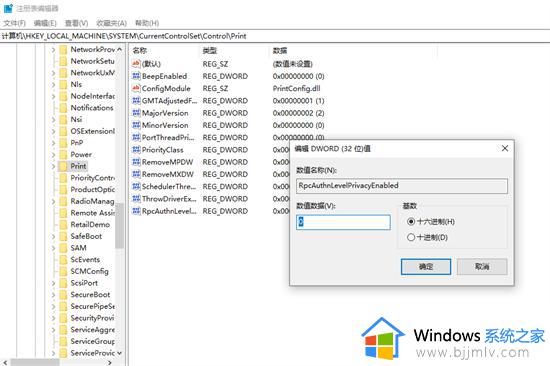
Task: Select the 十六进制(H) radio button
Action: tap(411, 222)
